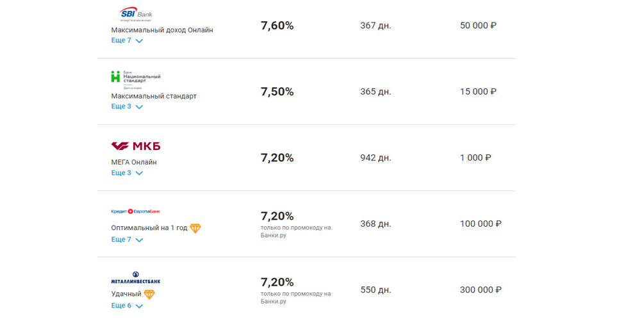Click promo code note under Кредит Европа rate

[x=295, y=231]
